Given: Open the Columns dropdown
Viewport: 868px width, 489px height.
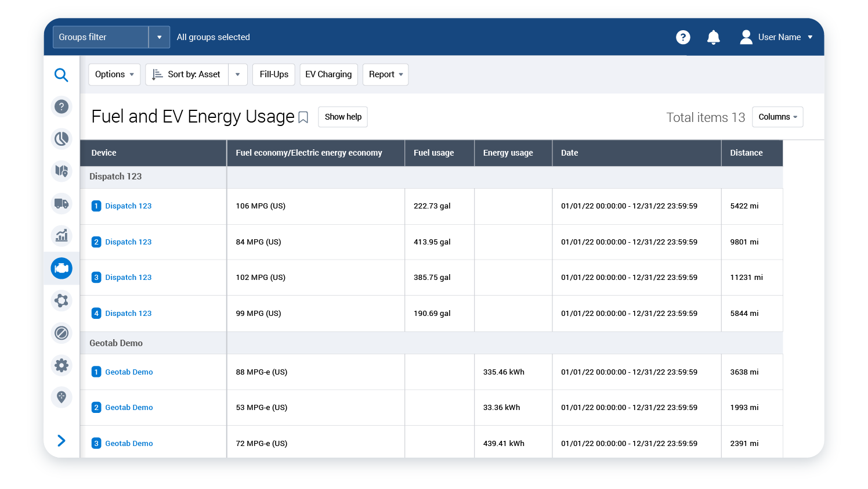Looking at the screenshot, I should tap(777, 117).
